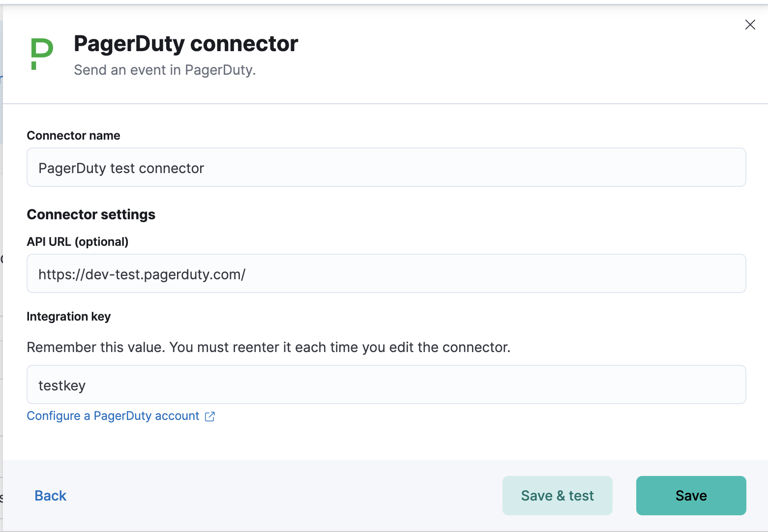768x532 pixels.
Task: Click the external-link icon beside the account link
Action: [x=209, y=416]
